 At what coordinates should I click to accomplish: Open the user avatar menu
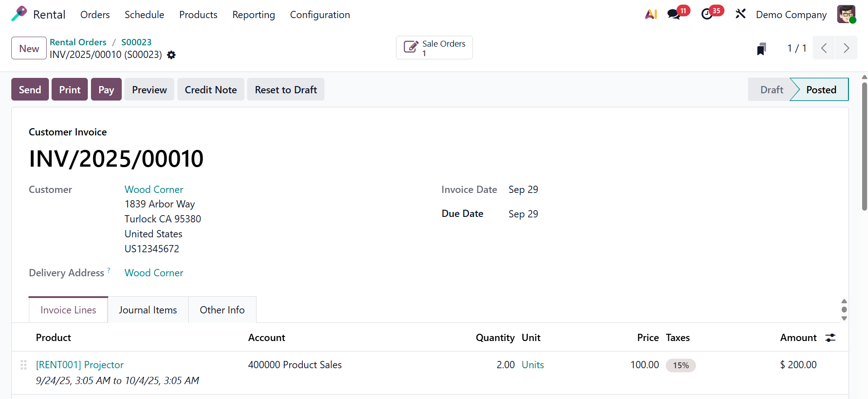(846, 14)
